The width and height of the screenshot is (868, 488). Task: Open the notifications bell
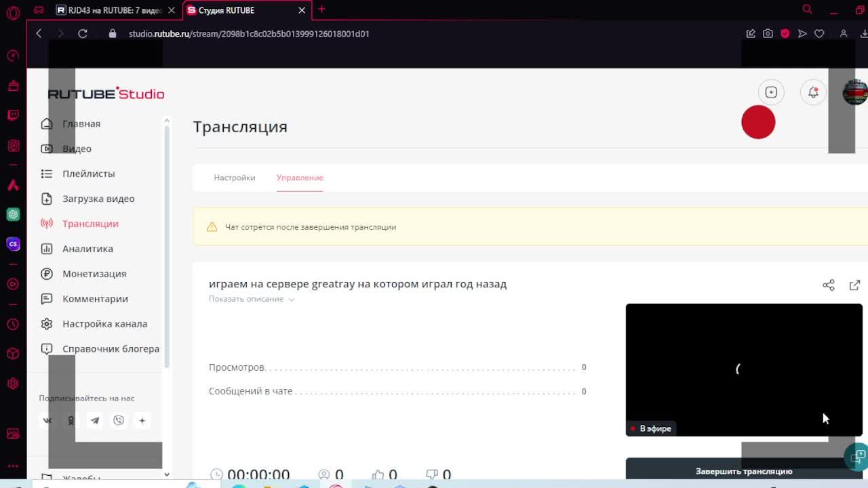(x=813, y=92)
